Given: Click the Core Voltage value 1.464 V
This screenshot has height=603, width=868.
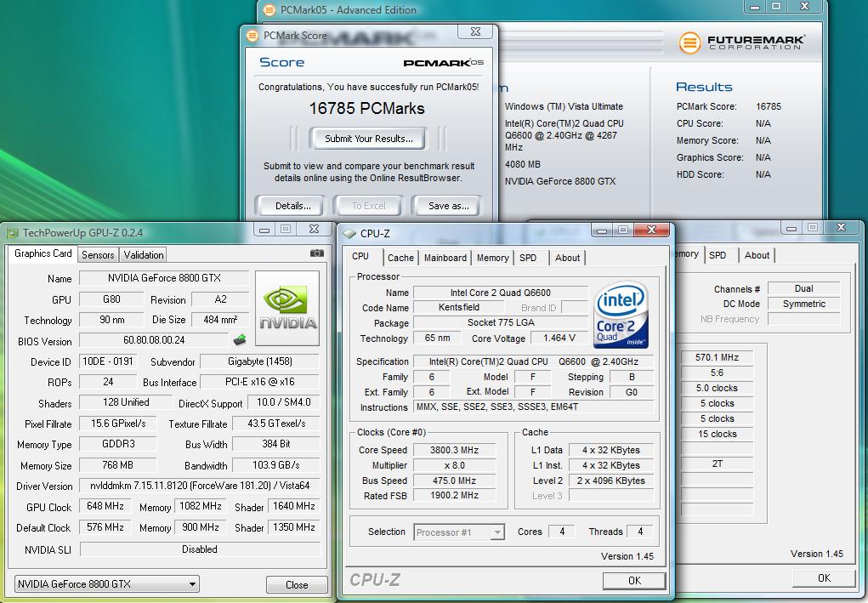Looking at the screenshot, I should [x=559, y=338].
